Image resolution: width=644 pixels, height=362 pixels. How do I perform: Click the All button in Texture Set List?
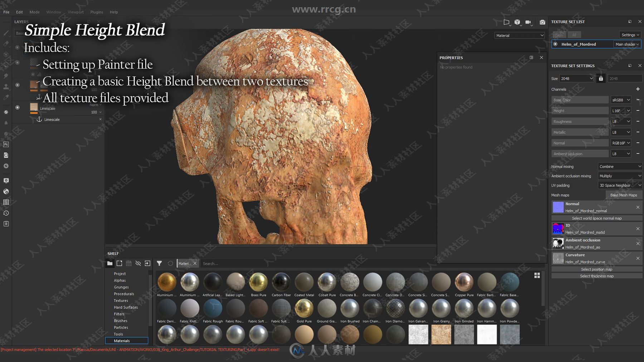pyautogui.click(x=574, y=35)
